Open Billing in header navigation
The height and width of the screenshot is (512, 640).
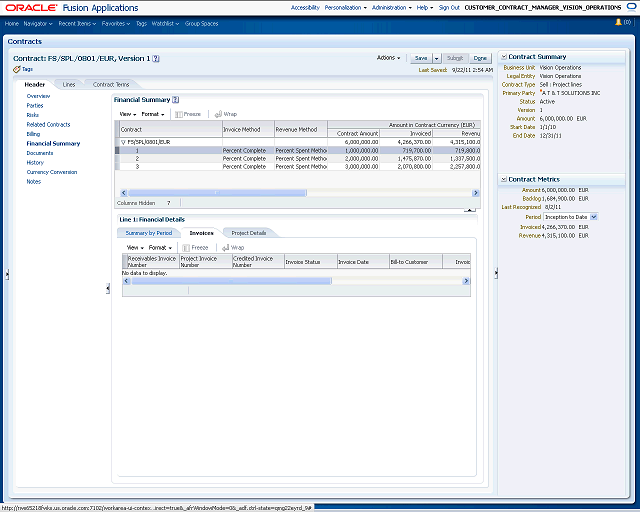click(x=33, y=134)
